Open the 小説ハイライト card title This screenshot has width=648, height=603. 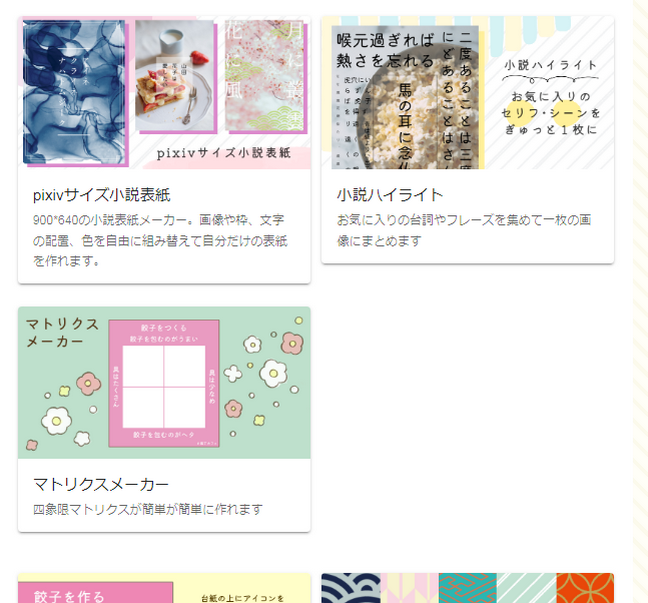click(390, 195)
